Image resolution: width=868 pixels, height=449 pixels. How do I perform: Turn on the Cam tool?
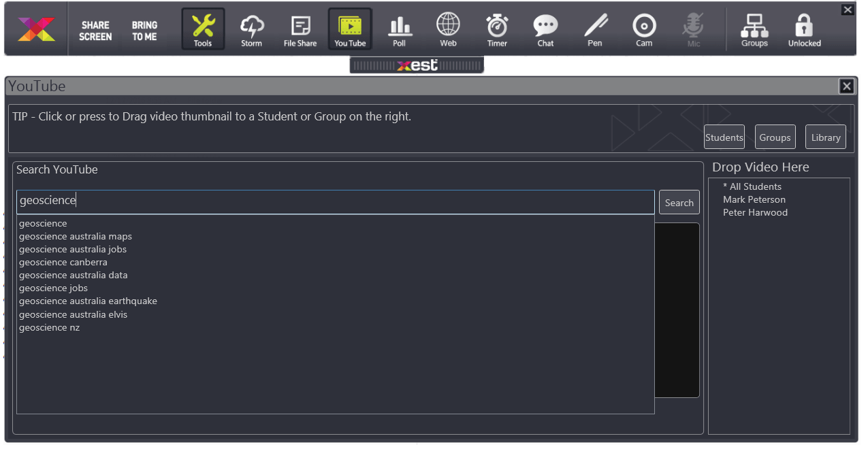point(644,31)
